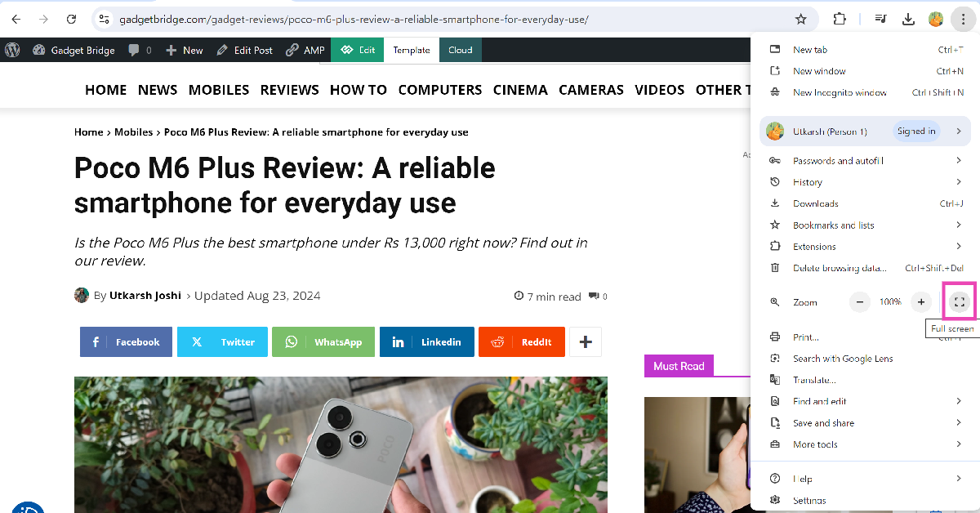Click New in WordPress admin bar
Image resolution: width=980 pixels, height=513 pixels.
click(x=185, y=50)
